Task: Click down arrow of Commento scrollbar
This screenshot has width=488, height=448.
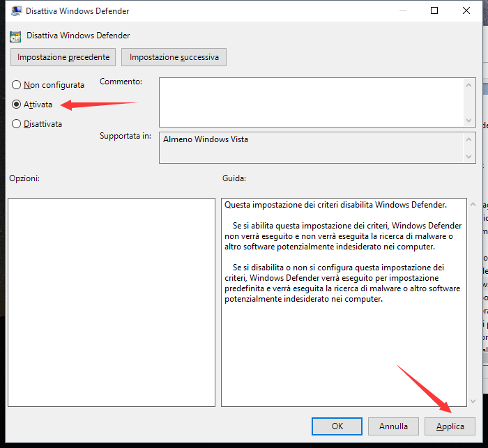Action: click(469, 121)
